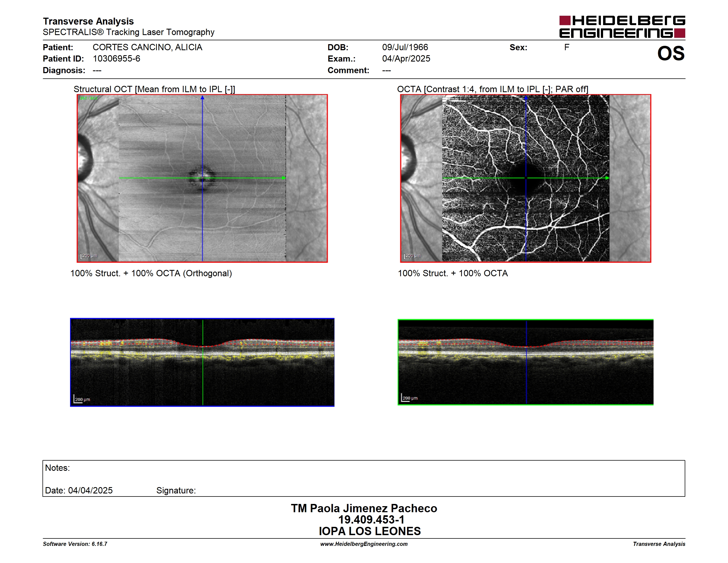
Task: Click the 200 µm scale bar in structural OCT image
Action: (89, 256)
